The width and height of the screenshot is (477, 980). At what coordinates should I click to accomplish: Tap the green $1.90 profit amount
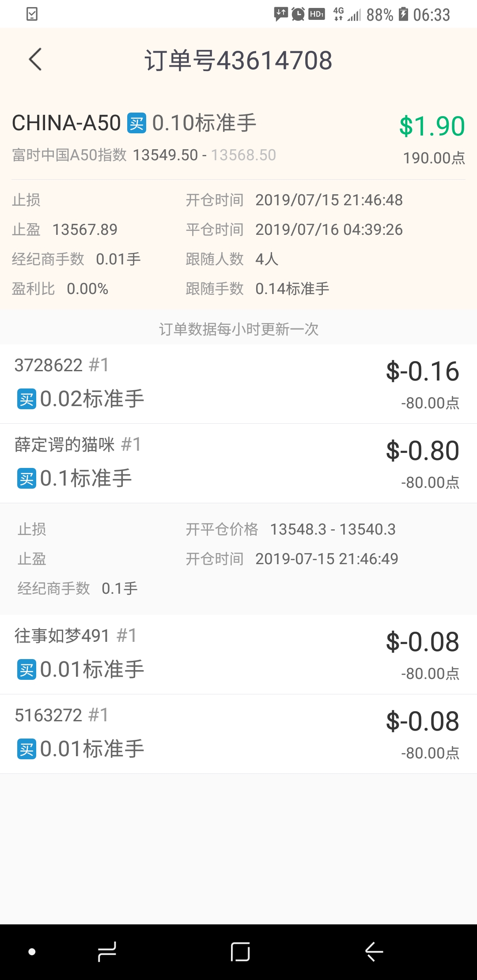click(432, 126)
